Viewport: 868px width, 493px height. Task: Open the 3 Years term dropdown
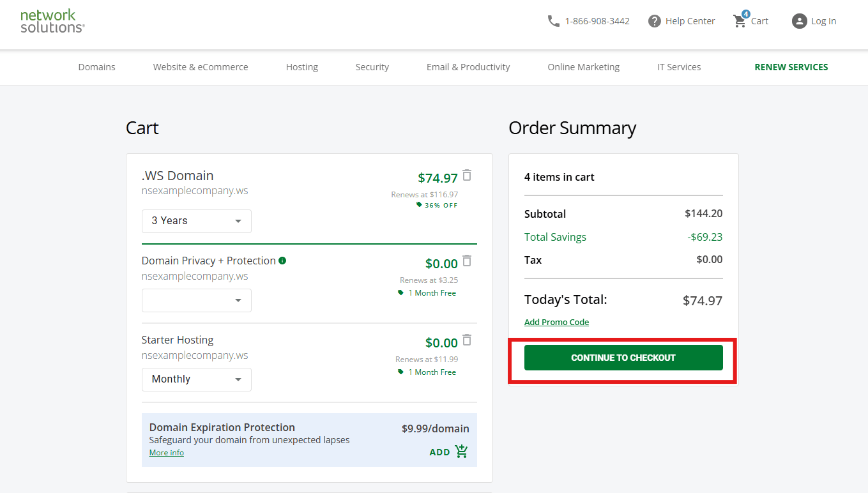pyautogui.click(x=196, y=221)
